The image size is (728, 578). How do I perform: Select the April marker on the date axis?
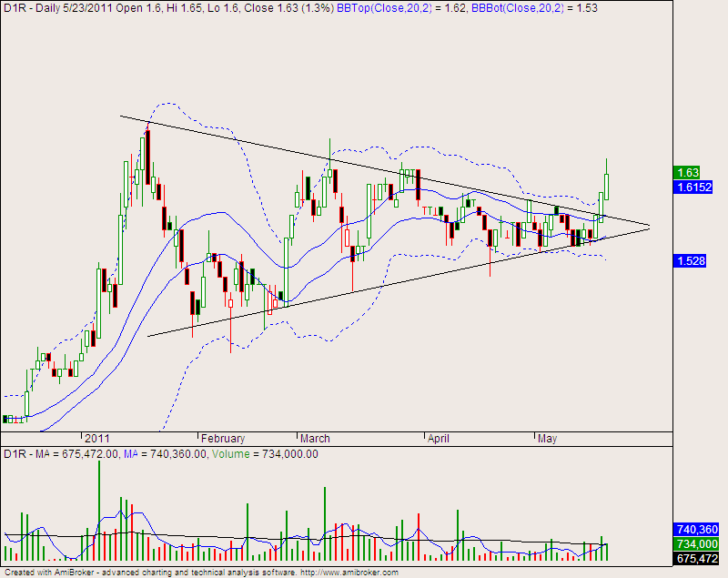[x=440, y=437]
